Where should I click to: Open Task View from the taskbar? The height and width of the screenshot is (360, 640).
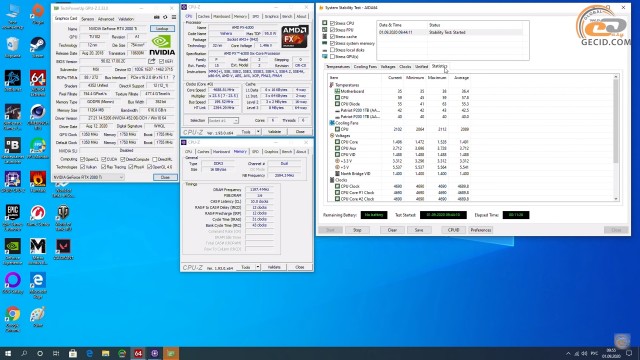tap(56, 353)
